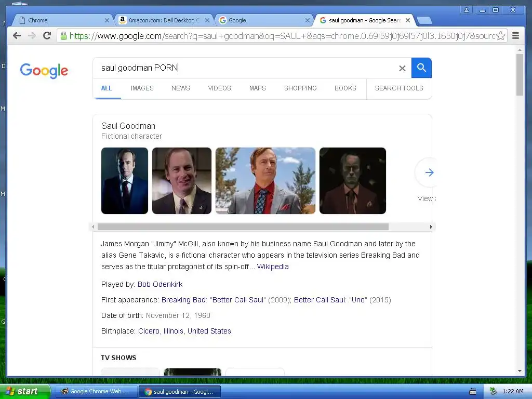Click the November 12, 1960 birth date

(x=178, y=315)
